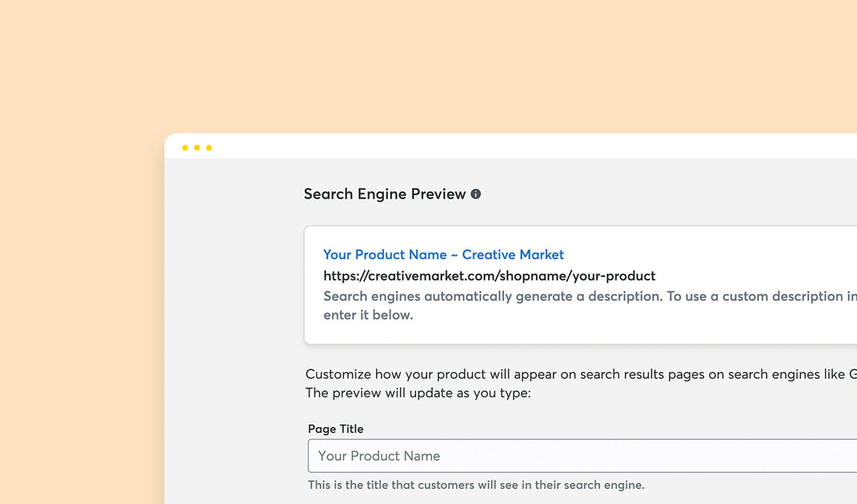Click the third yellow window dot

209,148
